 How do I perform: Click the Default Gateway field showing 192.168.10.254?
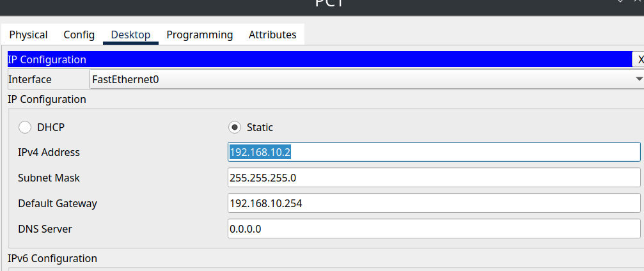(x=434, y=203)
